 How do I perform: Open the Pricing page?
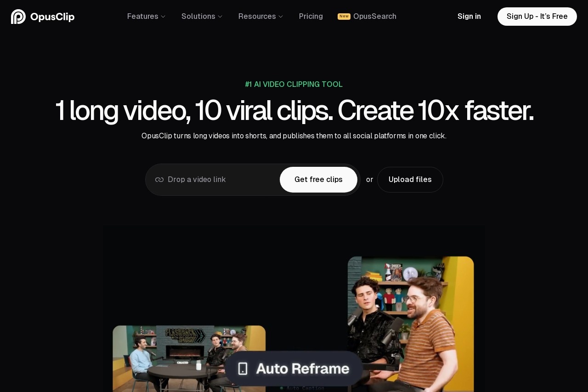click(311, 17)
